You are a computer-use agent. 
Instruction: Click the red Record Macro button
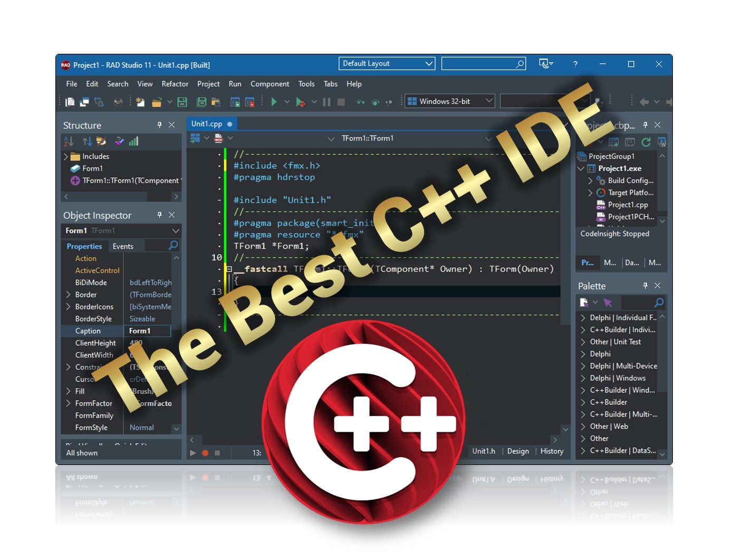point(205,453)
